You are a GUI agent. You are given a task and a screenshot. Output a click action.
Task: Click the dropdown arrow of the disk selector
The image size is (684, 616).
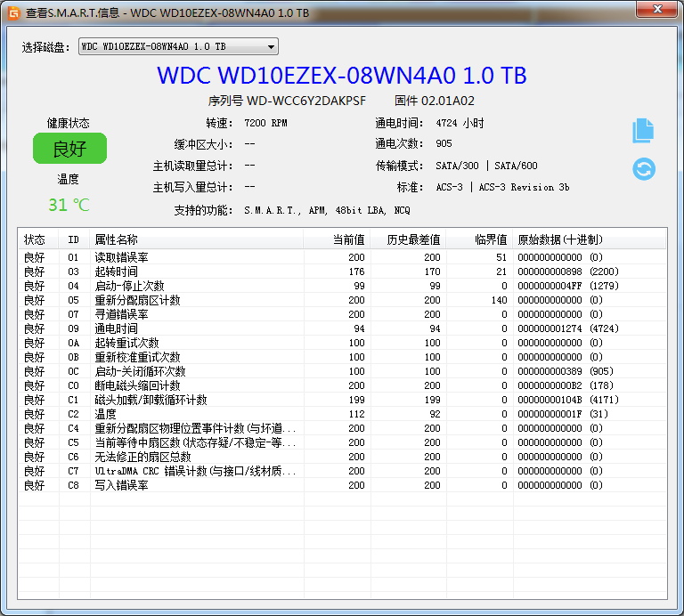pyautogui.click(x=271, y=46)
